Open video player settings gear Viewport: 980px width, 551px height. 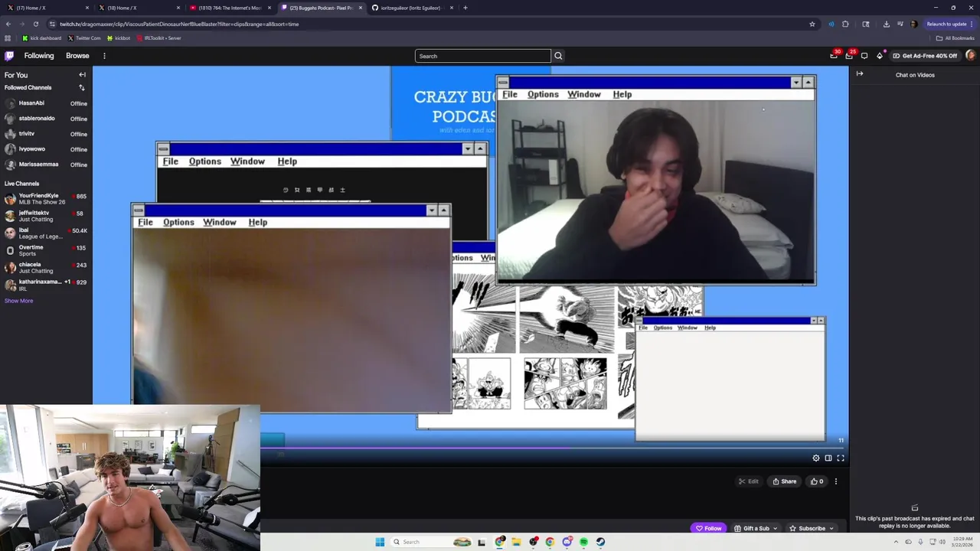(x=816, y=458)
